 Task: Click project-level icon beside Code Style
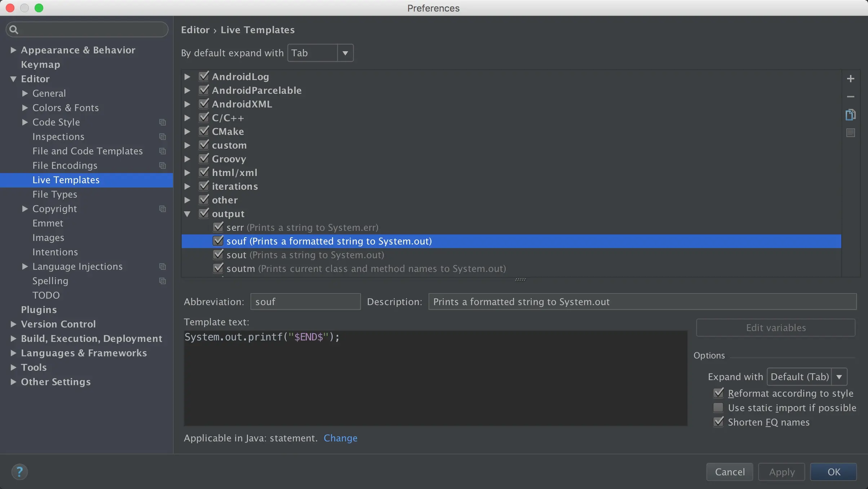[163, 122]
